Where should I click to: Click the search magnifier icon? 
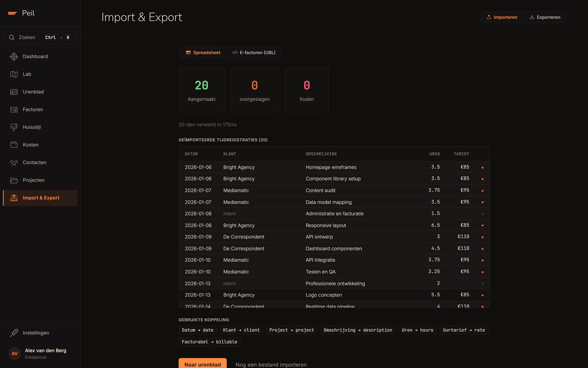click(12, 38)
